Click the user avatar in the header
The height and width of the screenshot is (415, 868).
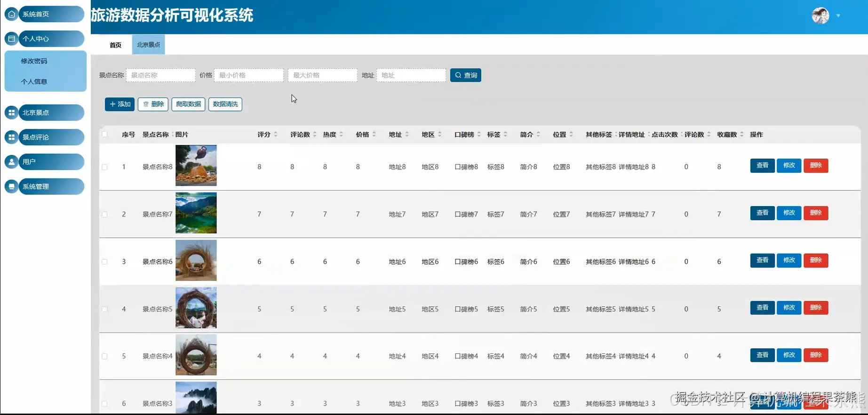click(x=820, y=16)
